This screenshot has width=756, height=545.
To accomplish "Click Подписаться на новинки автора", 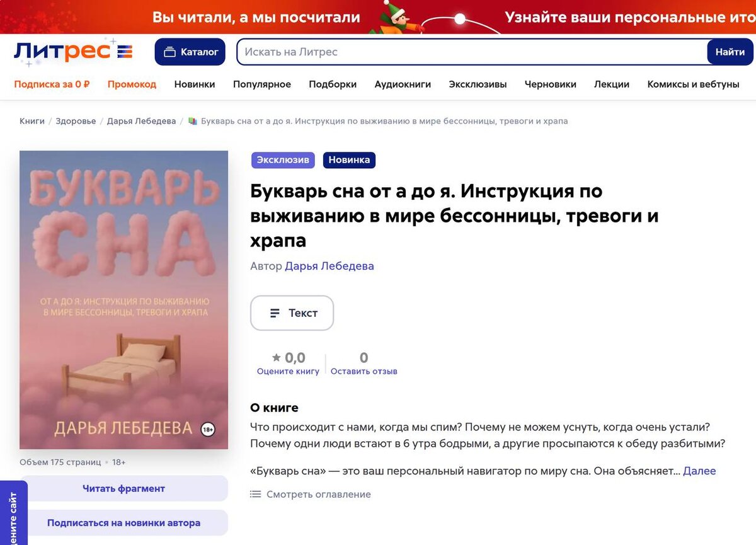I will tap(124, 523).
